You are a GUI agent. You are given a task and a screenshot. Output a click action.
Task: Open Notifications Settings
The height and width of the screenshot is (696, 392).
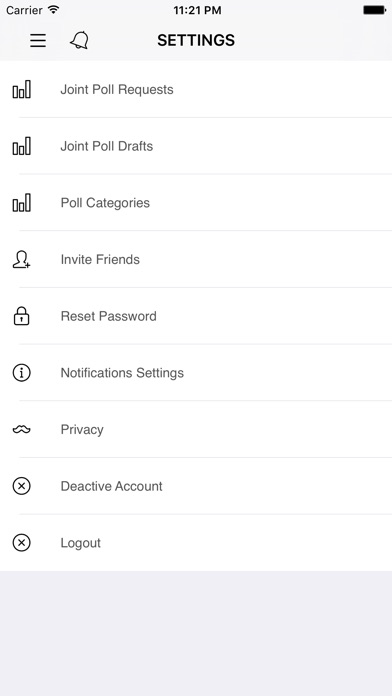[x=196, y=373]
